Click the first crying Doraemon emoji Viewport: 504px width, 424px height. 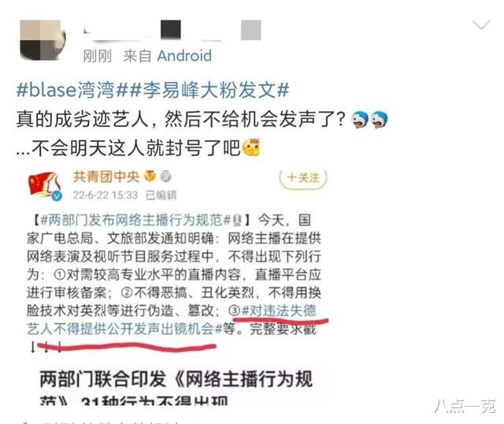click(361, 120)
